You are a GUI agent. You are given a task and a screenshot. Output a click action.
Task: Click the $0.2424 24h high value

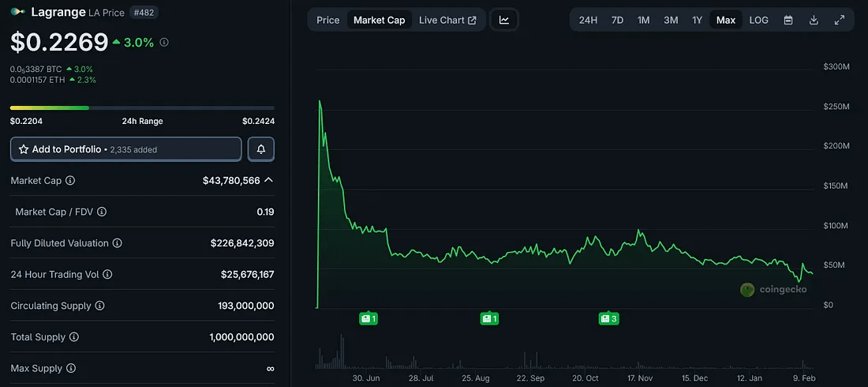click(x=259, y=121)
